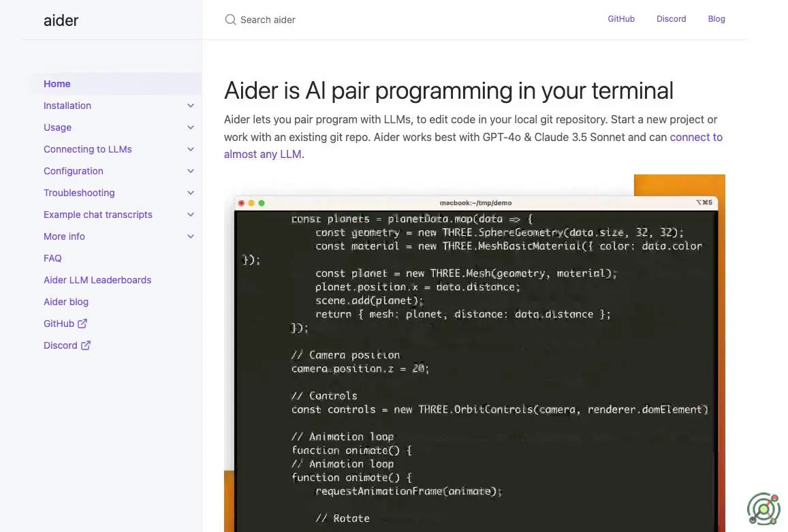788x532 pixels.
Task: Click the search magnifier icon
Action: pos(230,20)
